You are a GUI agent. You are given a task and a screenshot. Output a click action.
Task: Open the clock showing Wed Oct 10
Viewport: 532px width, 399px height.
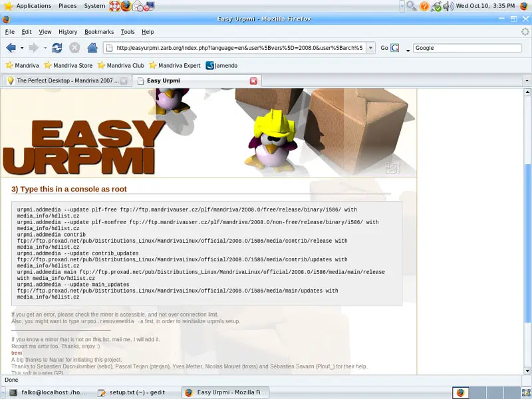[x=485, y=6]
